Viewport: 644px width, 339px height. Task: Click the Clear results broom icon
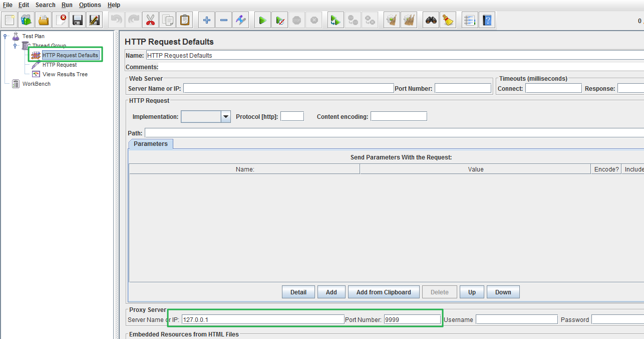pos(392,21)
